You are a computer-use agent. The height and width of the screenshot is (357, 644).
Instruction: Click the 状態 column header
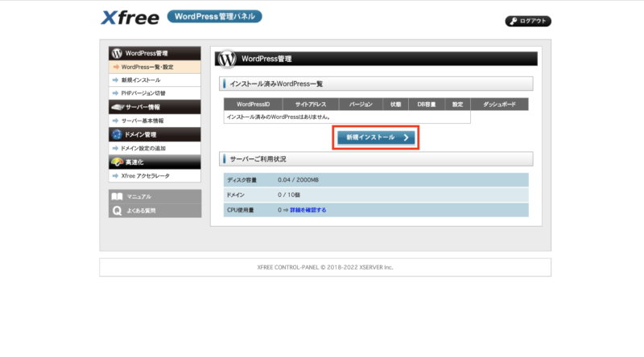pos(395,105)
